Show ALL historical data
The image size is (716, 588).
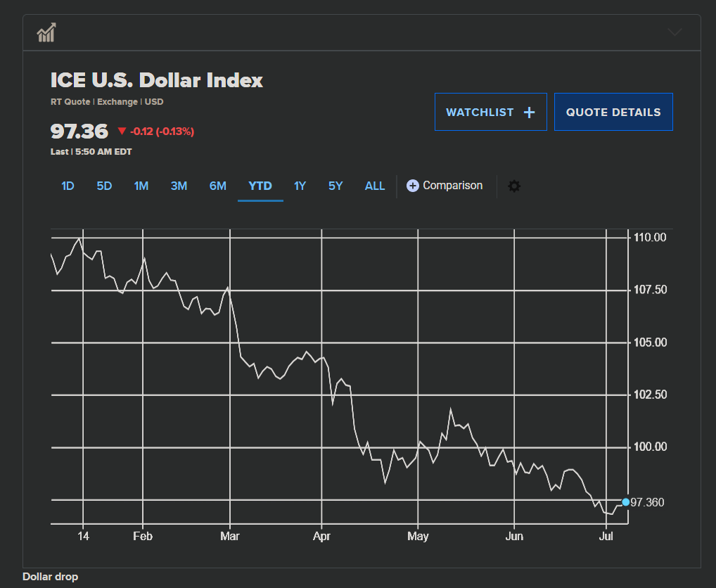(375, 186)
